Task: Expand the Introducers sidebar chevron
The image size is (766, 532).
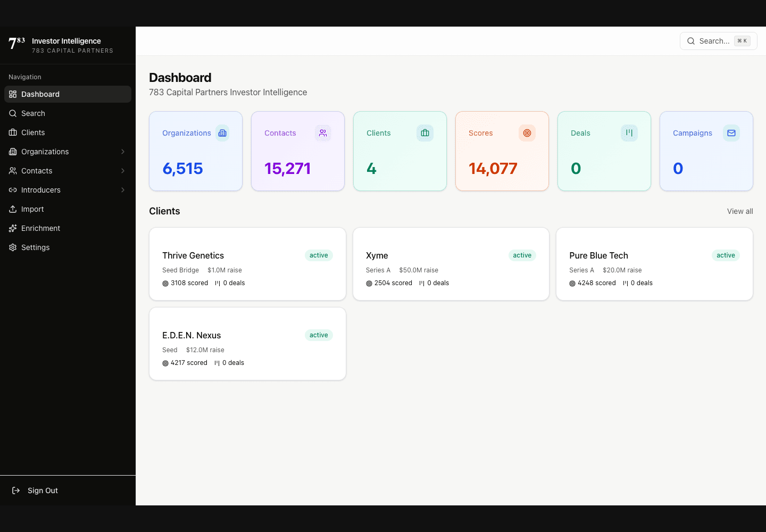Action: (123, 190)
